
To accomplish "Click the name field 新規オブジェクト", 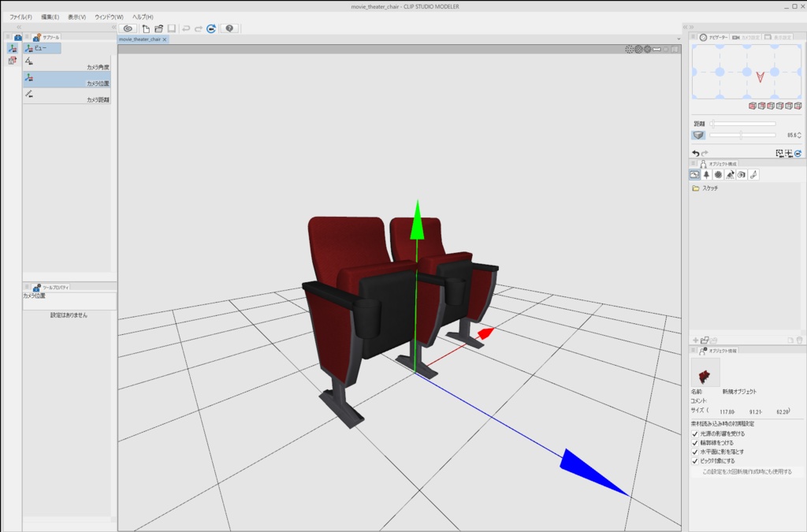I will pos(739,392).
